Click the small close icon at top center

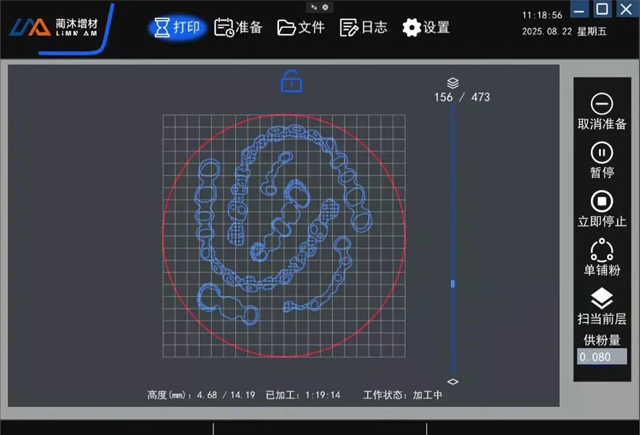click(x=325, y=7)
